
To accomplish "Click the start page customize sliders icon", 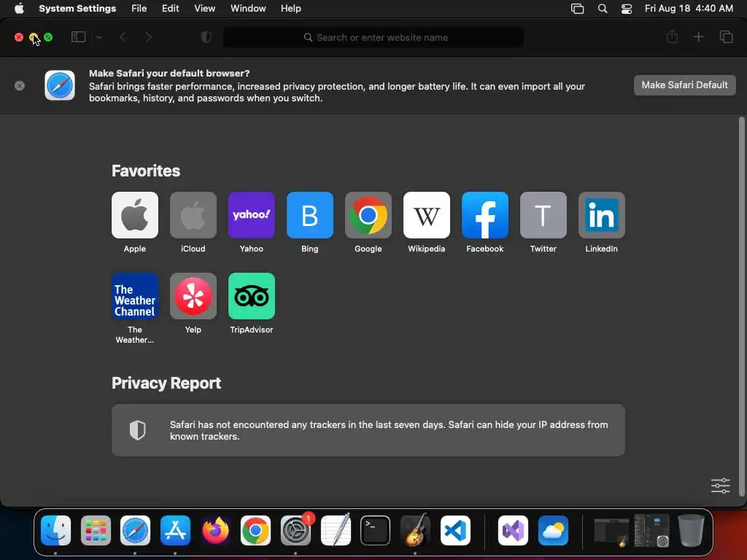I will [x=720, y=486].
